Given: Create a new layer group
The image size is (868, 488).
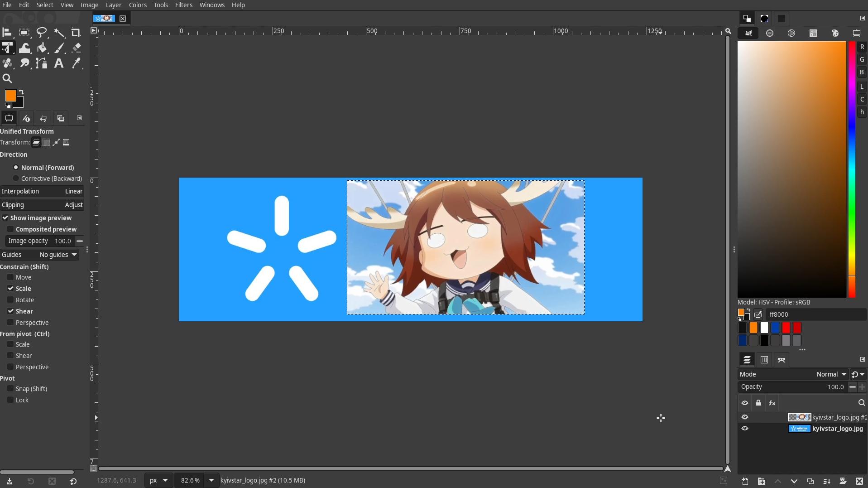Looking at the screenshot, I should (x=761, y=481).
